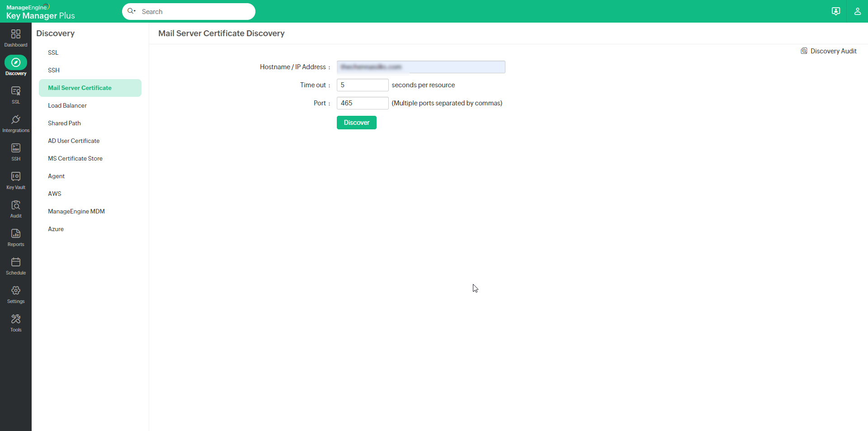The height and width of the screenshot is (431, 868).
Task: Select the SSH sidebar icon
Action: pos(16,151)
